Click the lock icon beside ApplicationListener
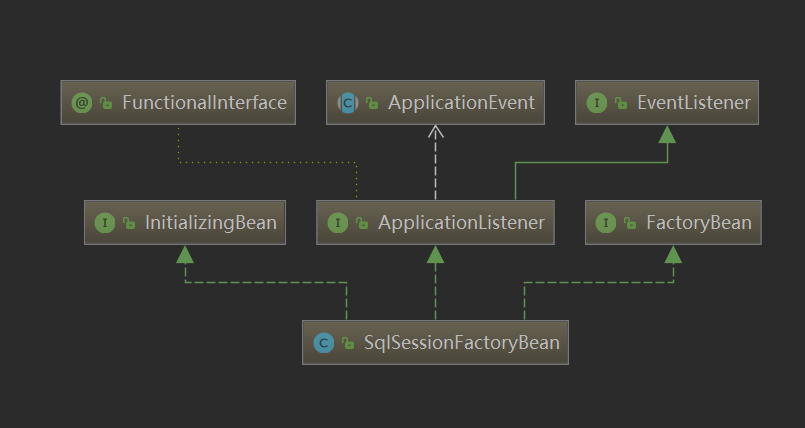The image size is (805, 428). pyautogui.click(x=362, y=223)
